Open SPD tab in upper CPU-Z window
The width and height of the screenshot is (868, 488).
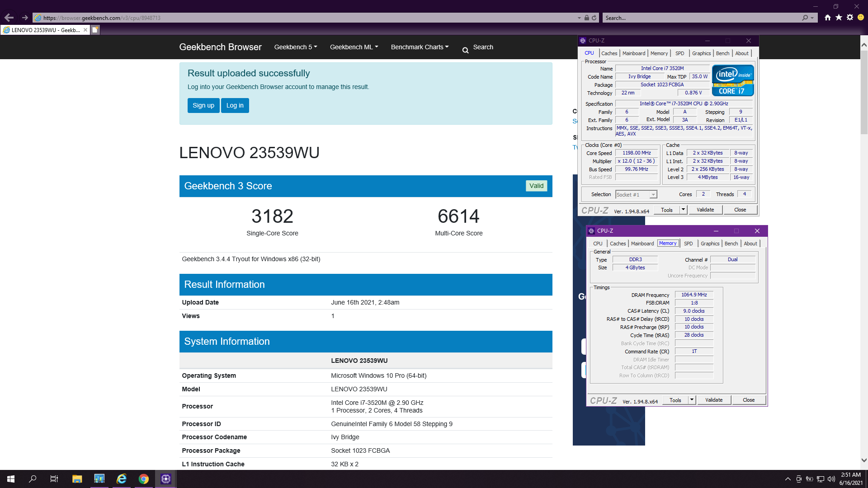(679, 53)
